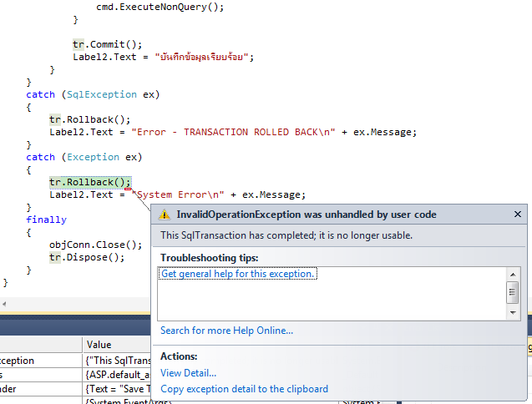This screenshot has width=532, height=404.
Task: Click troubleshooting tips scroll down arrow
Action: pyautogui.click(x=513, y=312)
